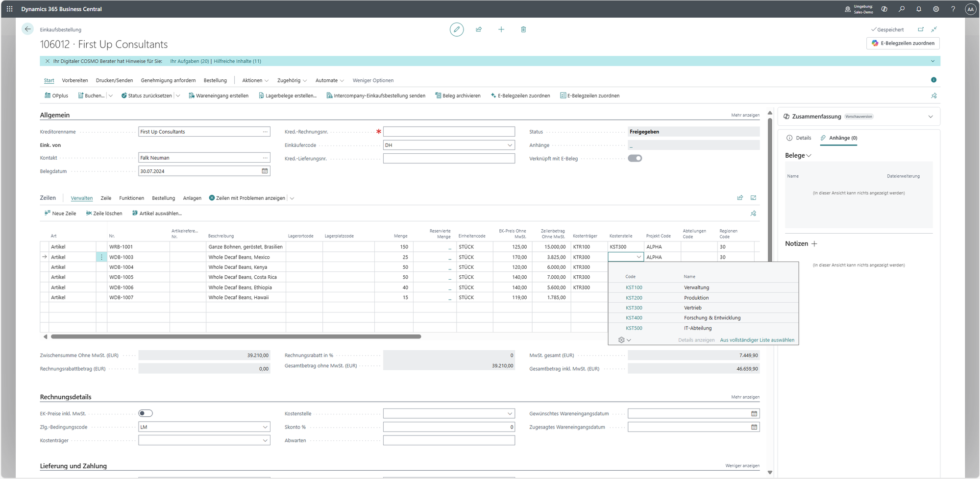Open the Vorbereiten menu tab
The image size is (980, 479).
click(75, 80)
